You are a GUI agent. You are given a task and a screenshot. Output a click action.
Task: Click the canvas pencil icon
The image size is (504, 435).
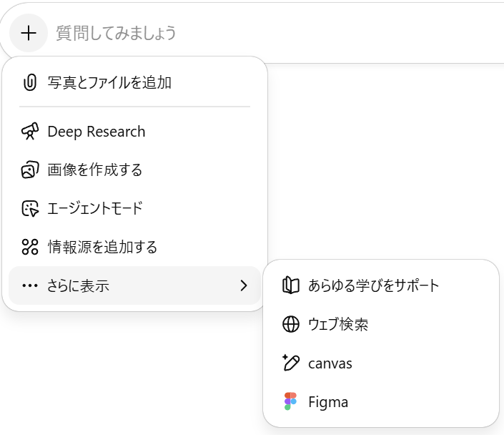[x=290, y=363]
